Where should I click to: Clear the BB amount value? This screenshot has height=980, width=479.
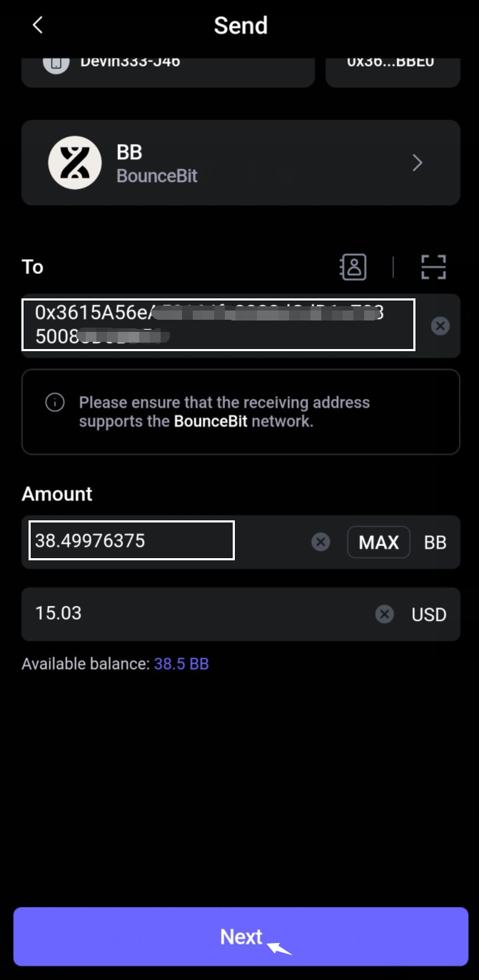coord(321,542)
